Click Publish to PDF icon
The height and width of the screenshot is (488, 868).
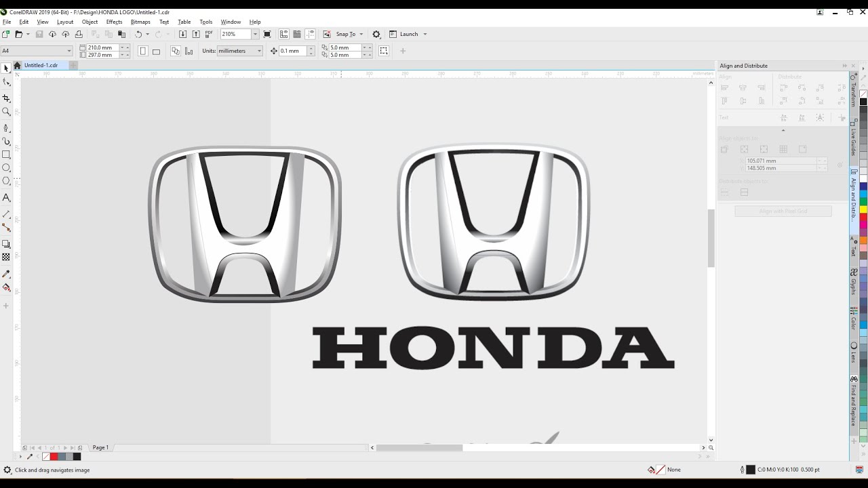[209, 34]
